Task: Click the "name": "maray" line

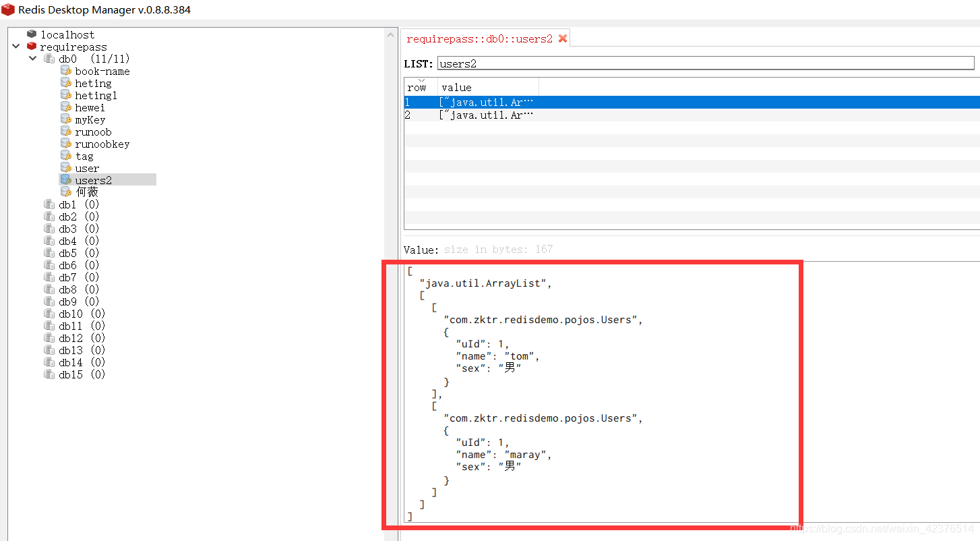Action: (x=503, y=455)
